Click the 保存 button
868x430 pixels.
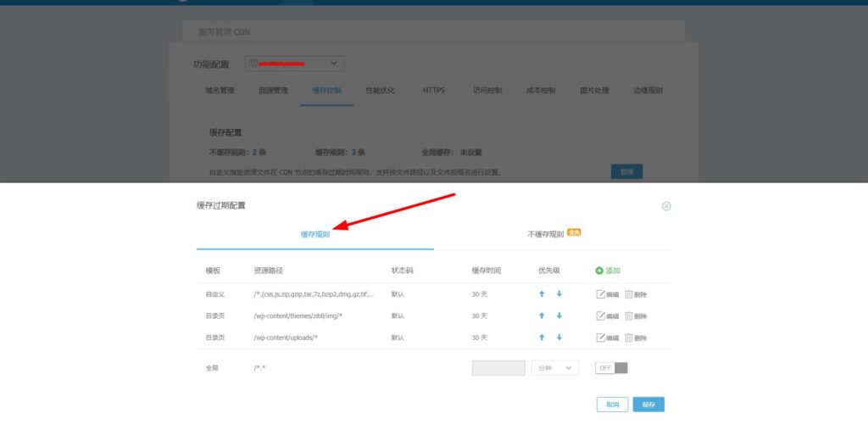(648, 405)
